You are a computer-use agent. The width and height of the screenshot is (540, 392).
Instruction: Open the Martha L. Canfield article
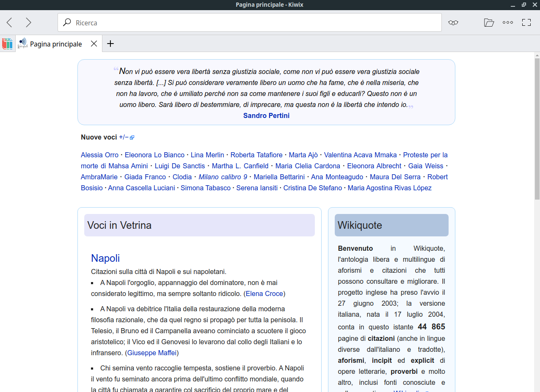(240, 166)
